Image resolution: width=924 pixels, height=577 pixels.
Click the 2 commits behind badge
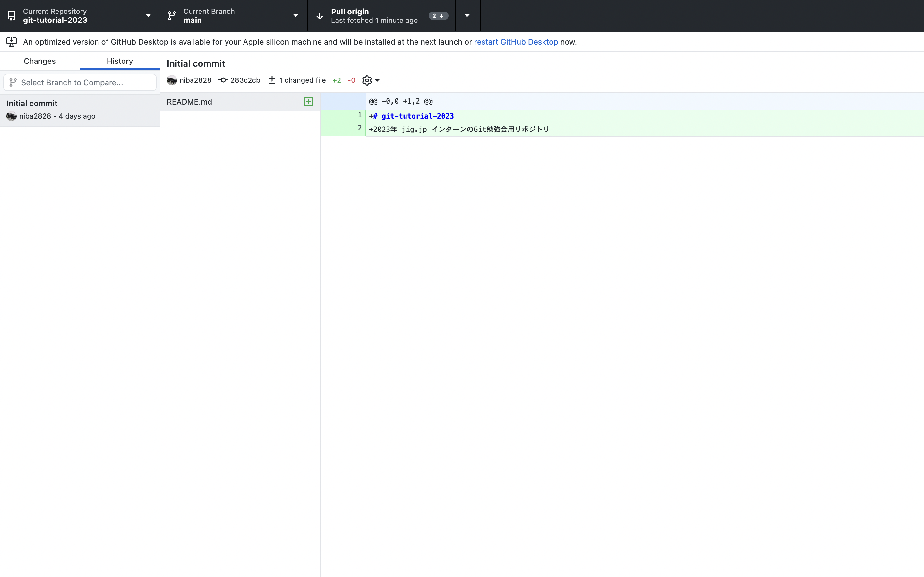[438, 16]
